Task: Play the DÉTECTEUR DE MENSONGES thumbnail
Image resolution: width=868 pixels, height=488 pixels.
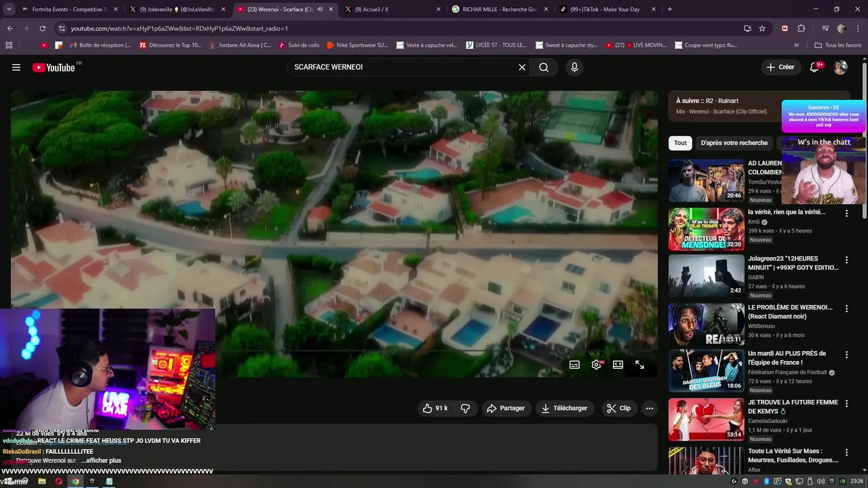Action: point(706,229)
